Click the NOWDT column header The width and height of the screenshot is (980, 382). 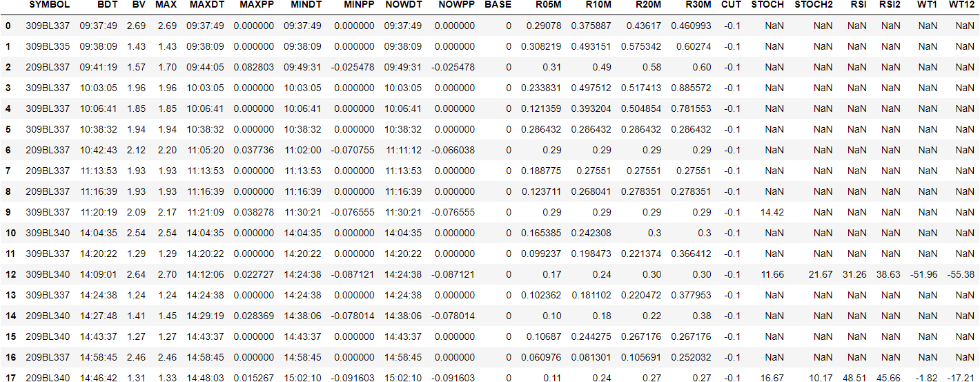coord(404,5)
